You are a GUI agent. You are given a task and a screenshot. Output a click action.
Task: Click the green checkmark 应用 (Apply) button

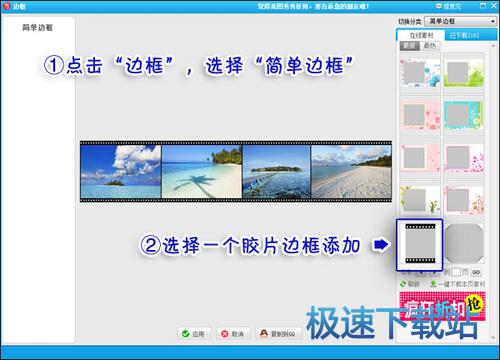click(194, 333)
